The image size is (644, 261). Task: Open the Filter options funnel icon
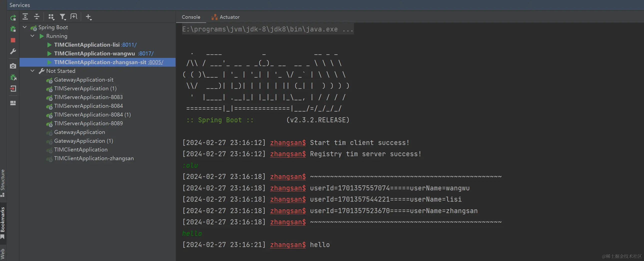[x=62, y=17]
